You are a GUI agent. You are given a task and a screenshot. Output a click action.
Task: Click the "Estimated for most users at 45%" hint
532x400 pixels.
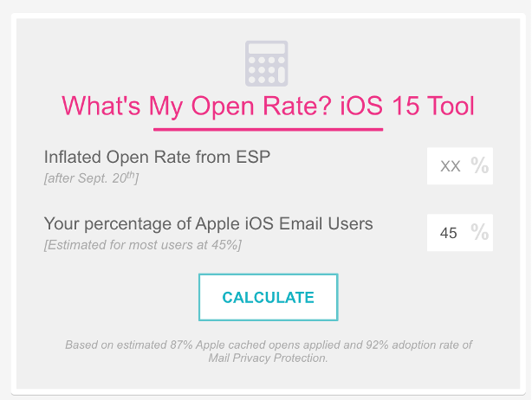point(142,245)
